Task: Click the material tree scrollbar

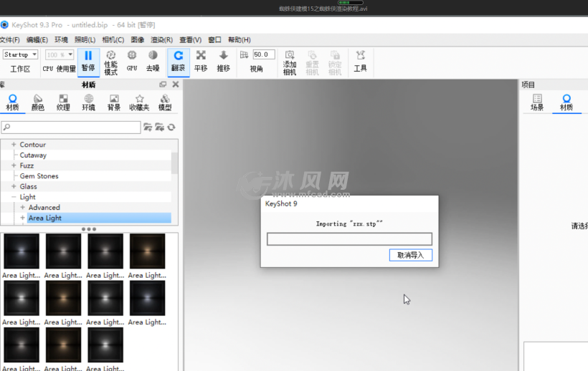Action: coord(174,163)
